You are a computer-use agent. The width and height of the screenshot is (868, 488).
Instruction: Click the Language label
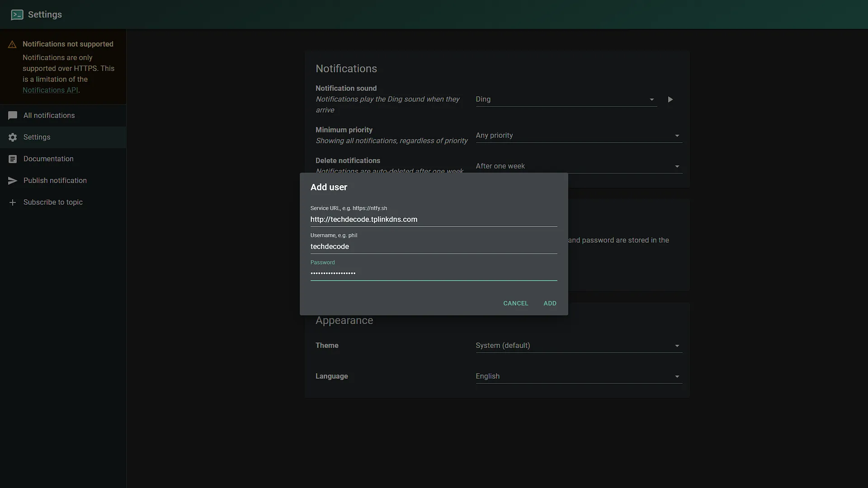click(331, 376)
